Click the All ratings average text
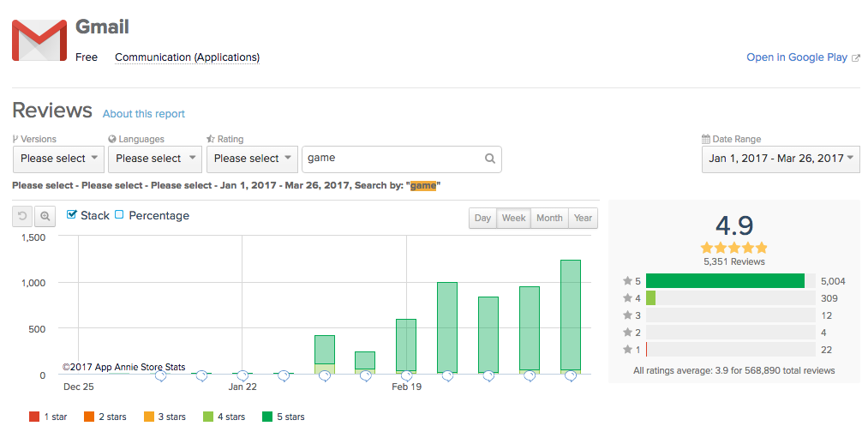This screenshot has height=426, width=868. [734, 370]
